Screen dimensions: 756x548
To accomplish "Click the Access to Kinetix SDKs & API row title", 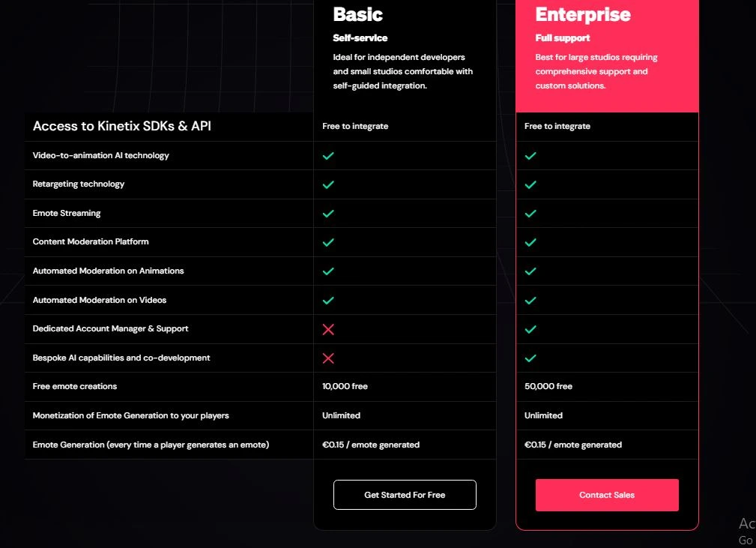I will [x=122, y=126].
